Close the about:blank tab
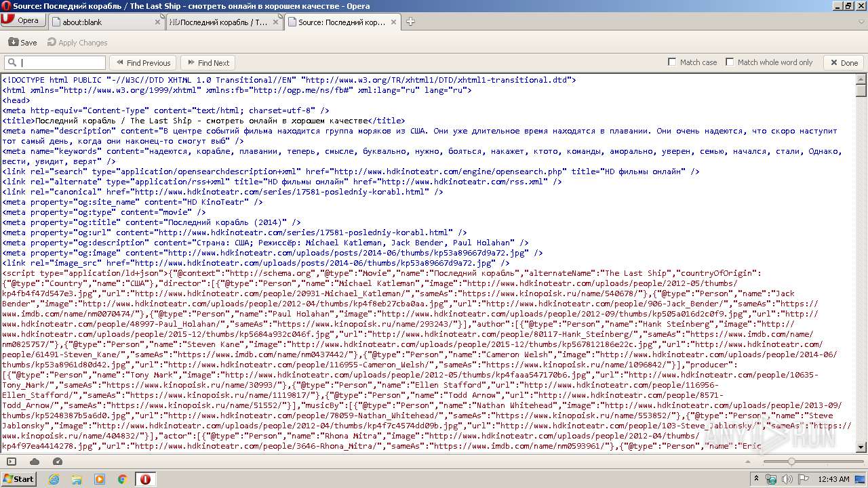The height and width of the screenshot is (488, 868). click(x=158, y=22)
